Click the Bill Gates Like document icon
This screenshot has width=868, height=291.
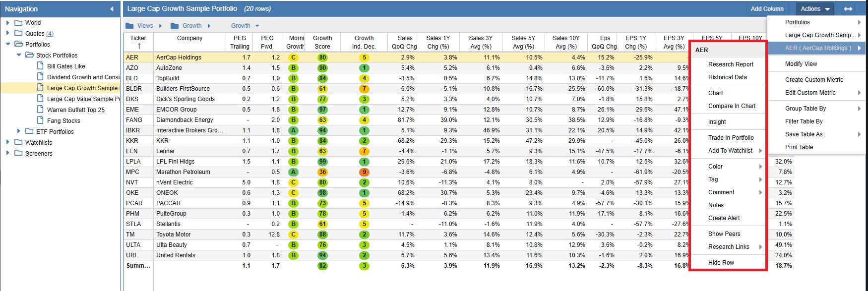[x=41, y=66]
